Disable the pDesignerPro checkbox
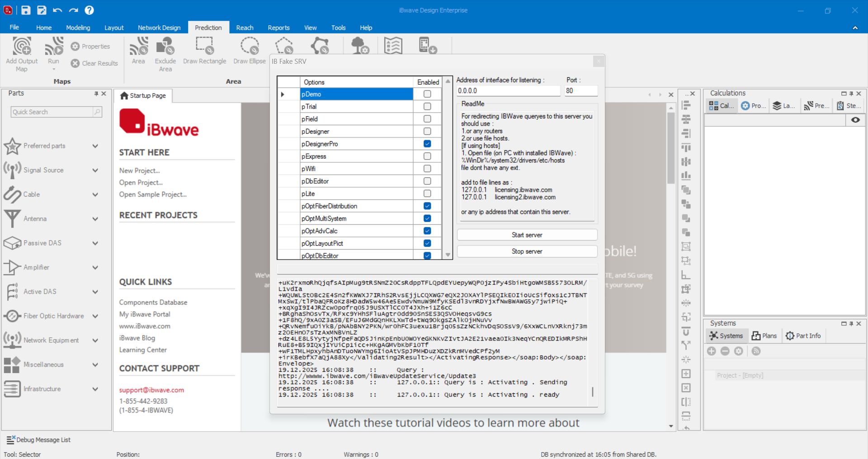 pos(427,144)
